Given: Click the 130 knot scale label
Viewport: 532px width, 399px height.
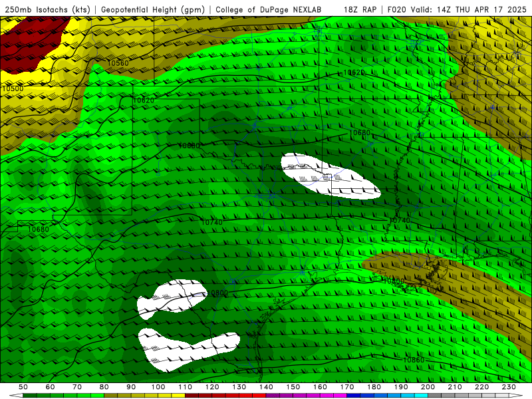Looking at the screenshot, I should (239, 387).
